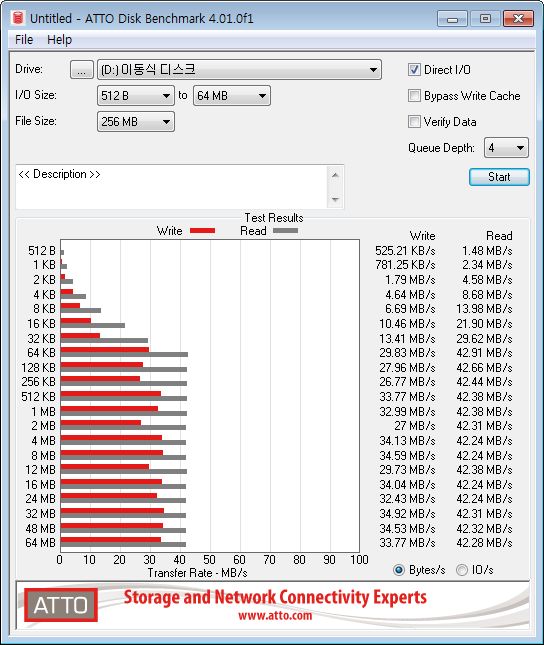544x645 pixels.
Task: Click the 1 MB write value 32.99 MB/s
Action: pyautogui.click(x=407, y=412)
